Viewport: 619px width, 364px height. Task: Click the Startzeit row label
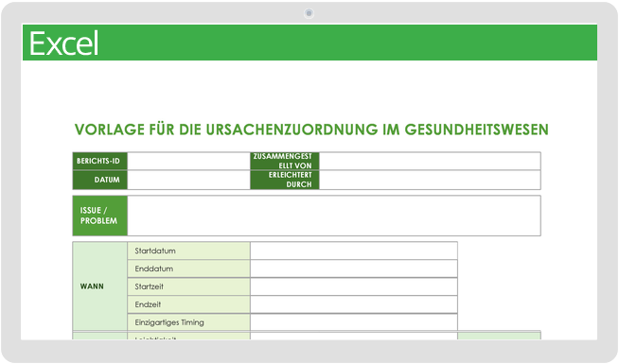[188, 286]
